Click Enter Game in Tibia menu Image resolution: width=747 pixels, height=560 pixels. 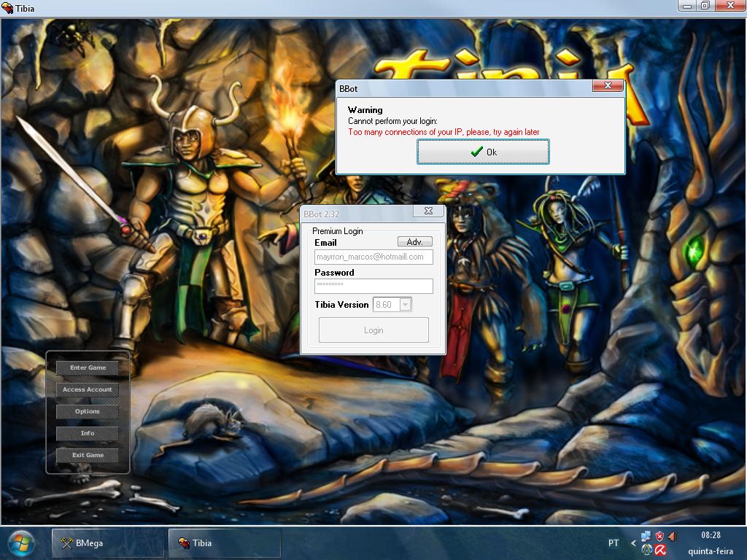point(88,367)
